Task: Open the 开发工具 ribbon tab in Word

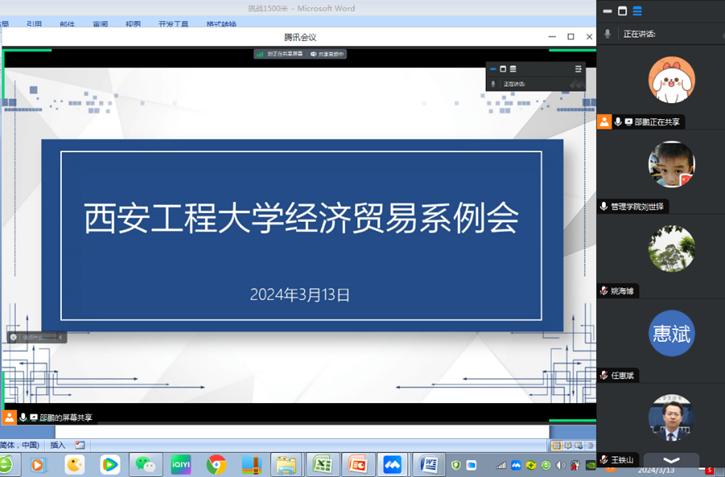Action: [x=171, y=23]
